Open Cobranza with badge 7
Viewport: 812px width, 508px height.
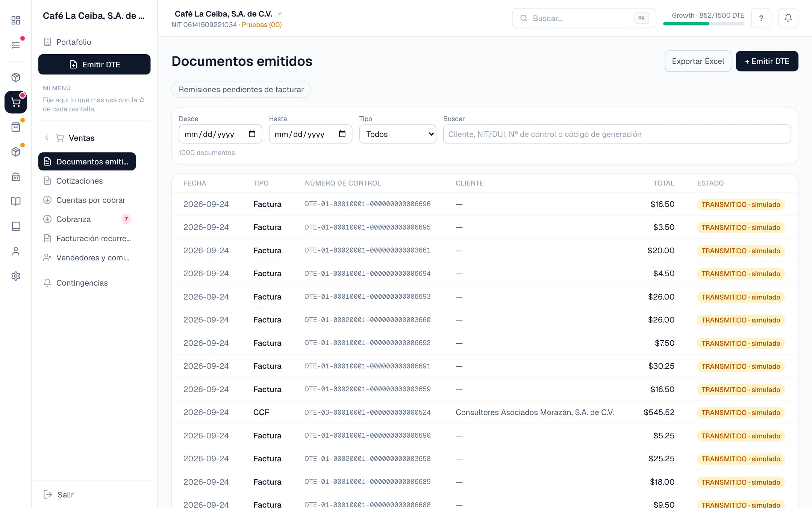pos(87,219)
